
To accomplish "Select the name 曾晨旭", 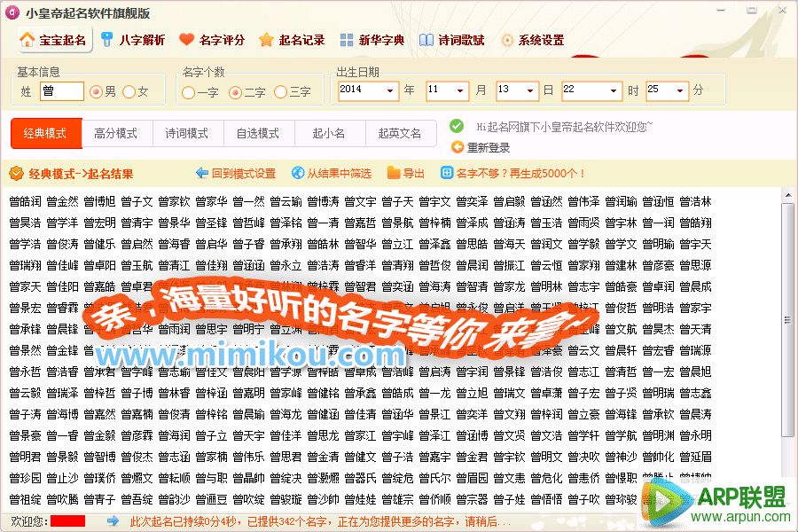I will [695, 372].
